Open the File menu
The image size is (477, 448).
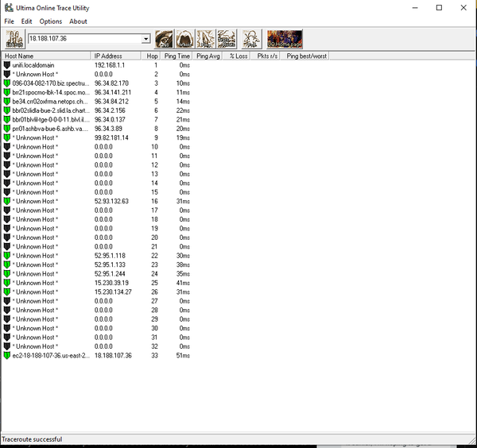[9, 21]
